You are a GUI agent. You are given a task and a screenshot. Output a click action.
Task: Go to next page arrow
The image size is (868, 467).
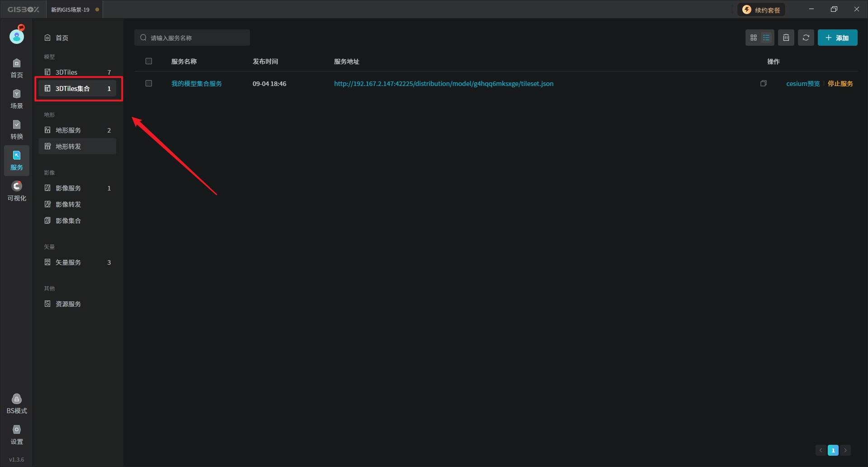[845, 450]
